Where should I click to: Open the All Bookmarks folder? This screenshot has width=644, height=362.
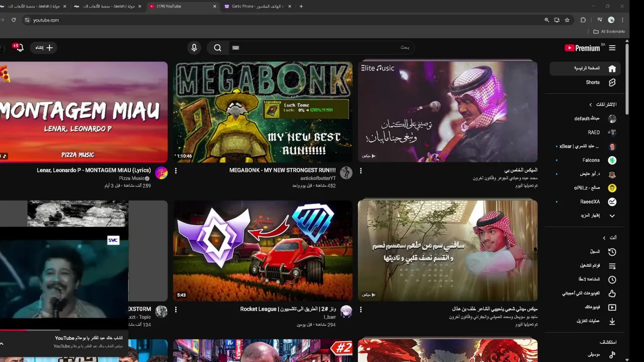609,32
